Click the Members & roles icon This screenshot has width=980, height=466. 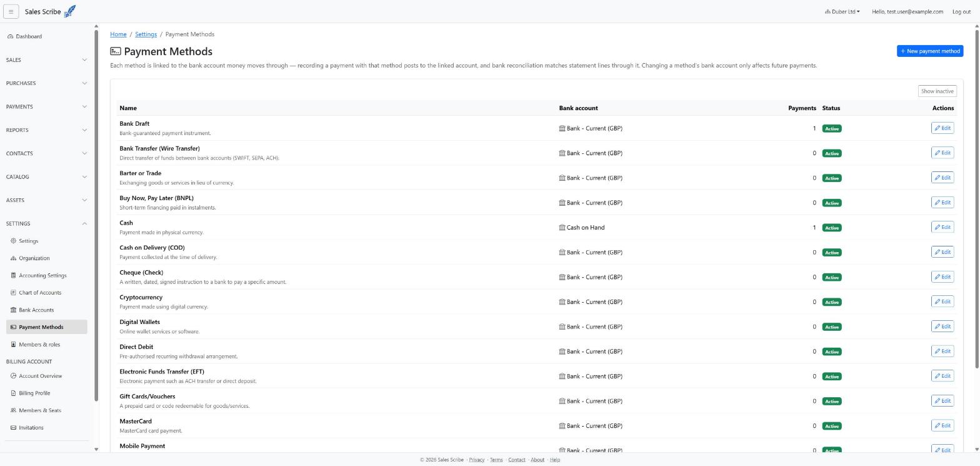click(x=13, y=345)
